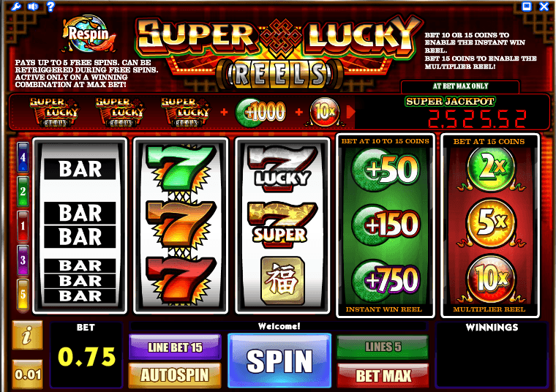Maximize the game window
The image size is (556, 392).
(527, 7)
